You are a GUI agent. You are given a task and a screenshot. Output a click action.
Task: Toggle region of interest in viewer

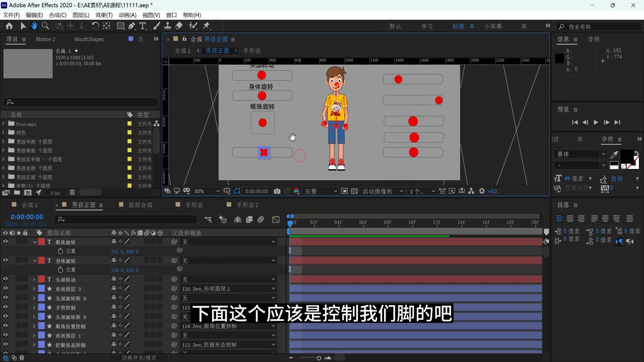344,191
